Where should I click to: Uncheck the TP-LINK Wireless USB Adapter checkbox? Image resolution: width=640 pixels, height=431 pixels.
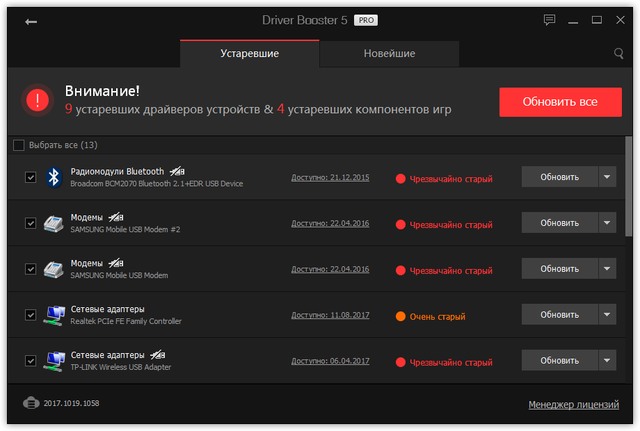[x=30, y=361]
